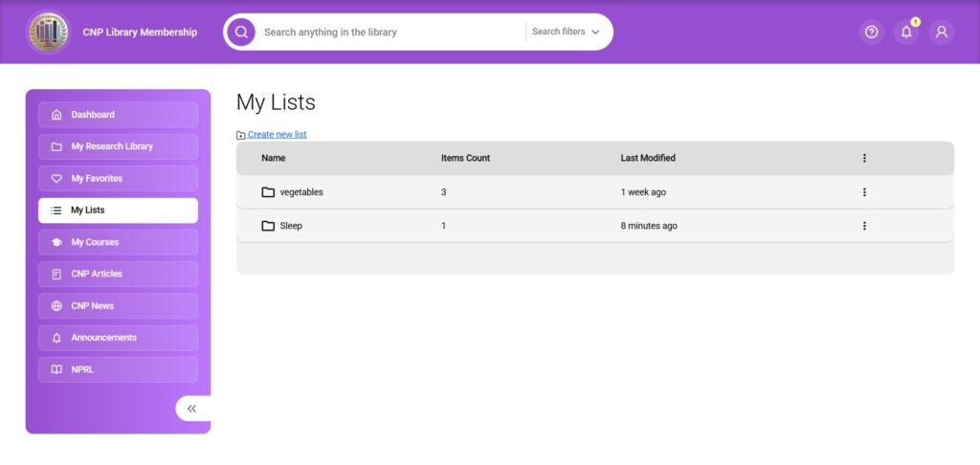980x465 pixels.
Task: Collapse the sidebar with double chevron
Action: 192,409
